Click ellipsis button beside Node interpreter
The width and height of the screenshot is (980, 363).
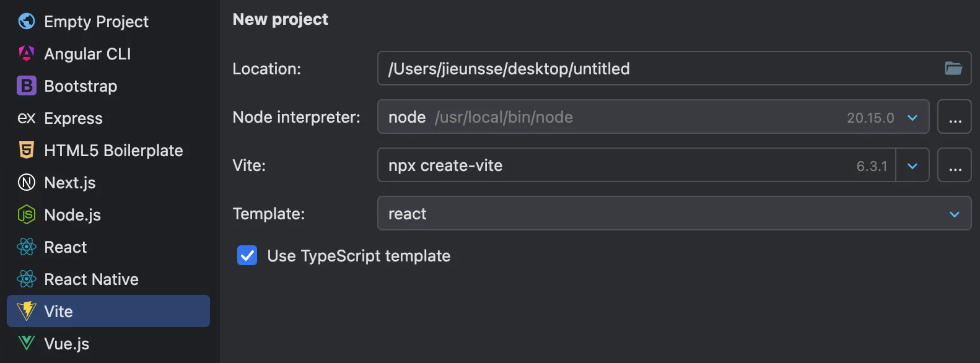(x=955, y=116)
